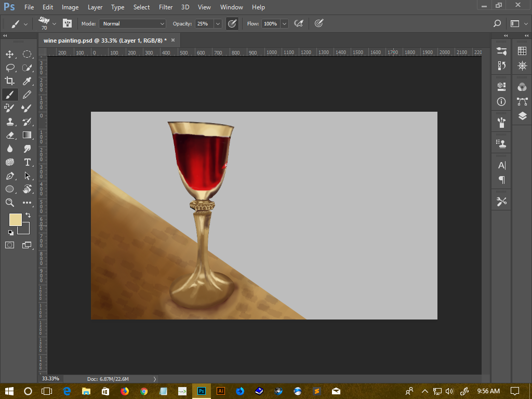This screenshot has height=399, width=532.
Task: Select the Sponge tool
Action: tap(9, 162)
